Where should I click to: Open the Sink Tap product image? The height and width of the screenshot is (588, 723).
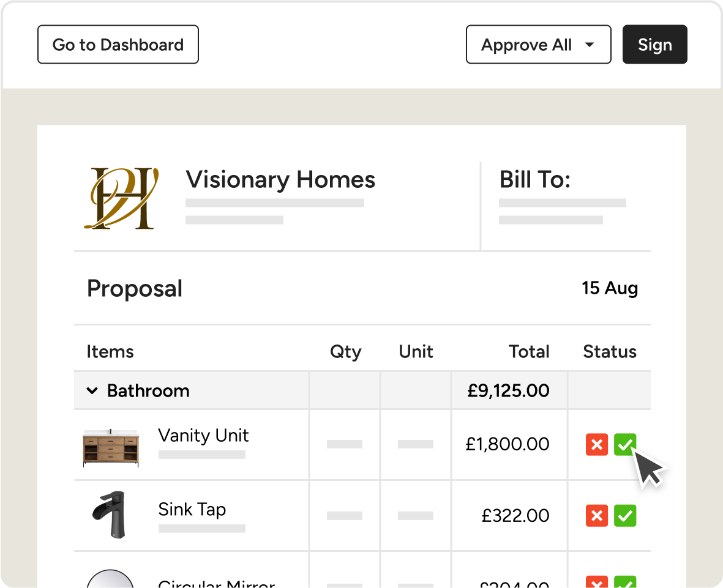click(110, 514)
